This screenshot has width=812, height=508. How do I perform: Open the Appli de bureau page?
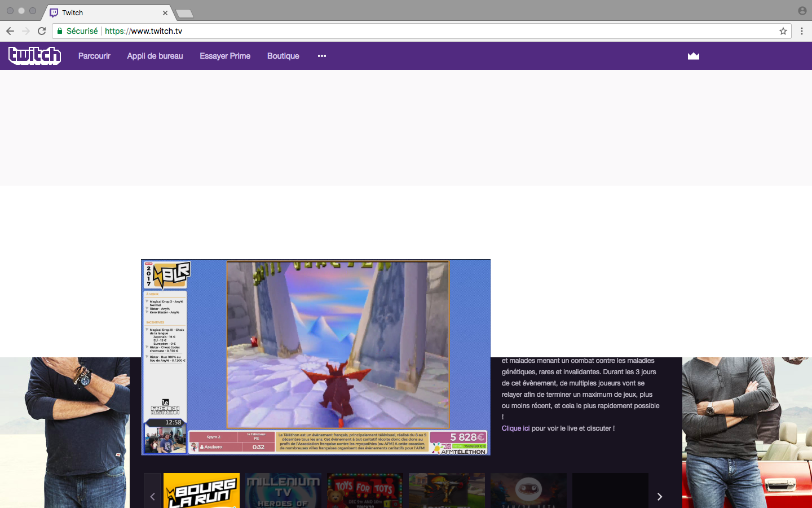tap(155, 56)
